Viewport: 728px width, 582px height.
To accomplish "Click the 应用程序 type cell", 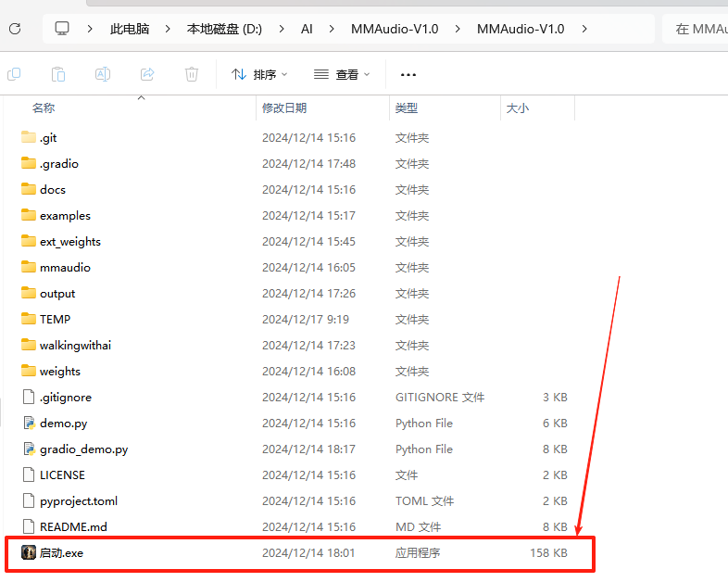I will [418, 553].
